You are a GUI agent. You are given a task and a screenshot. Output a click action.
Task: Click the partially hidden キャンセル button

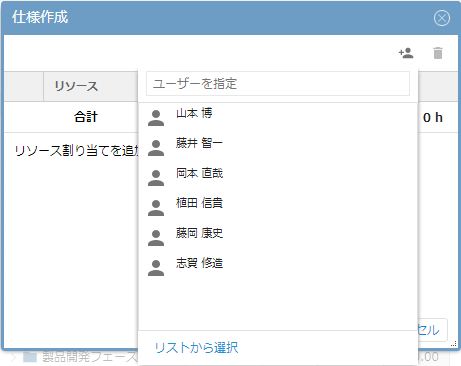[x=432, y=330]
